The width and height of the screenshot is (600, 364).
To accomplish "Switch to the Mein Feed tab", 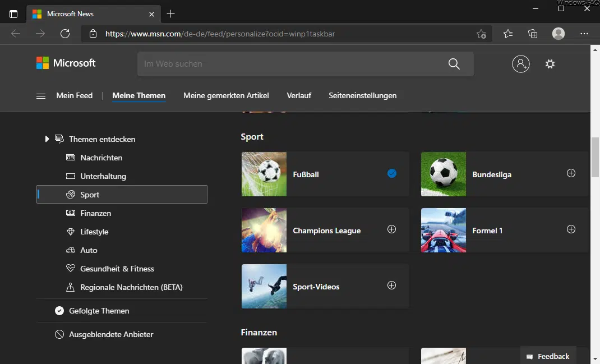I will pyautogui.click(x=74, y=96).
